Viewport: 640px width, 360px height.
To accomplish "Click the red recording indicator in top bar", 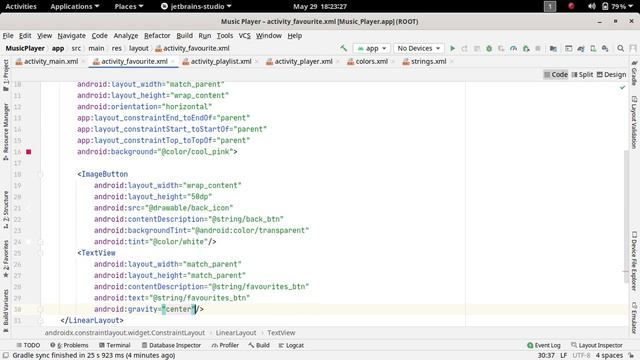I will tap(571, 6).
